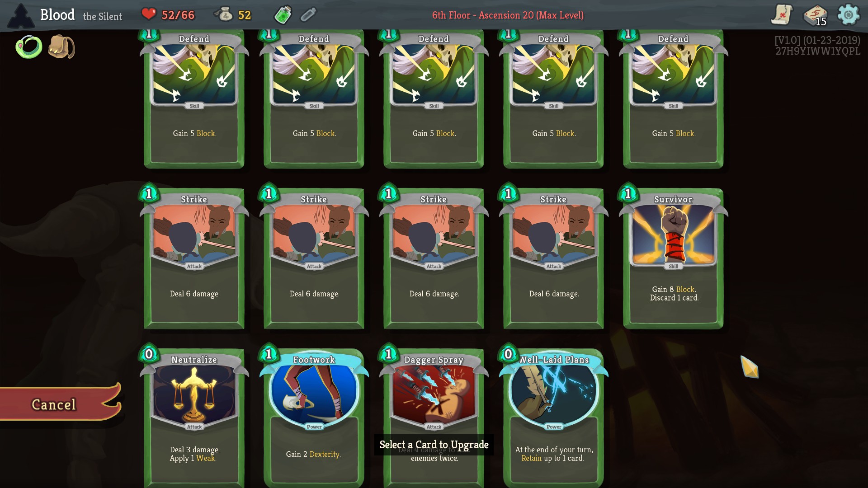The image size is (868, 488).
Task: Select the Neutralize card to upgrade
Action: click(x=194, y=415)
